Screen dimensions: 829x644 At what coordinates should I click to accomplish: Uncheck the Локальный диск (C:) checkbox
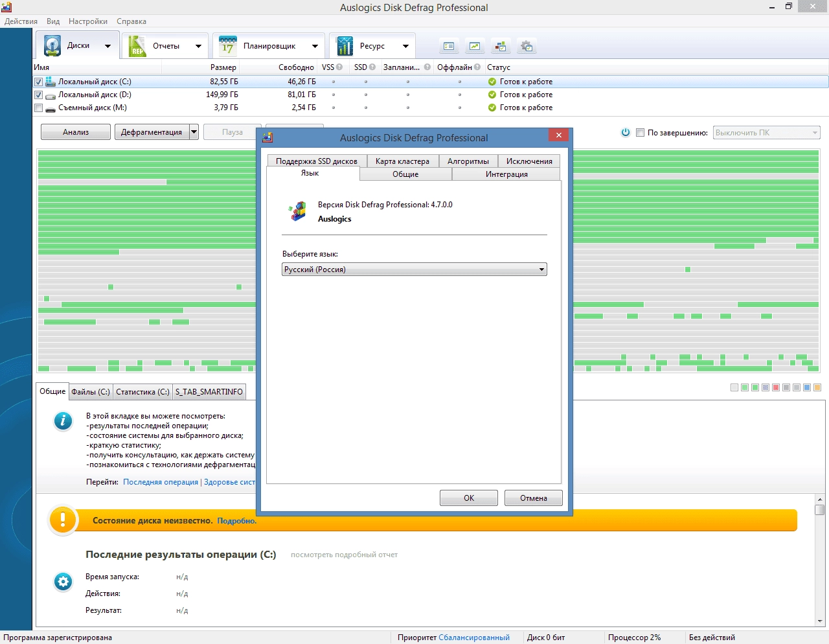pyautogui.click(x=38, y=82)
